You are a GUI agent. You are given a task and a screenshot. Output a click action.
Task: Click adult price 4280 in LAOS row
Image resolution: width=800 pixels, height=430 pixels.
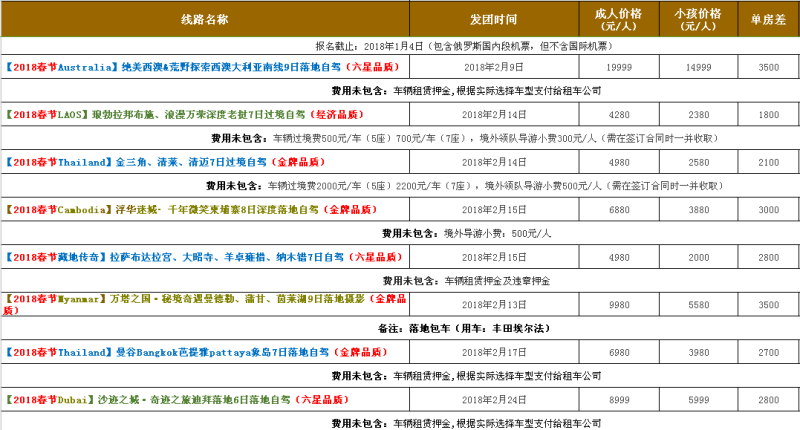point(619,115)
